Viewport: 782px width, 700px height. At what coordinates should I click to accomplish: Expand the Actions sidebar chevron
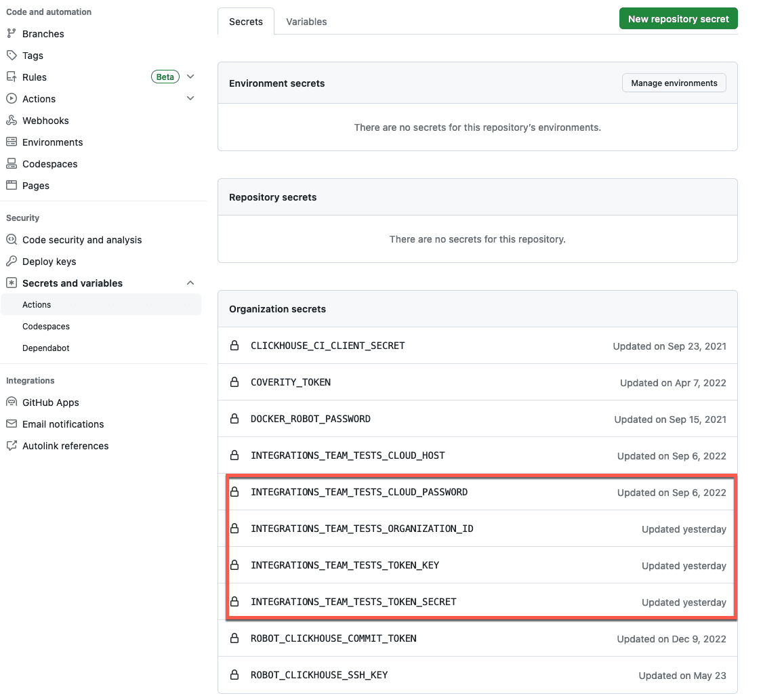[x=190, y=99]
